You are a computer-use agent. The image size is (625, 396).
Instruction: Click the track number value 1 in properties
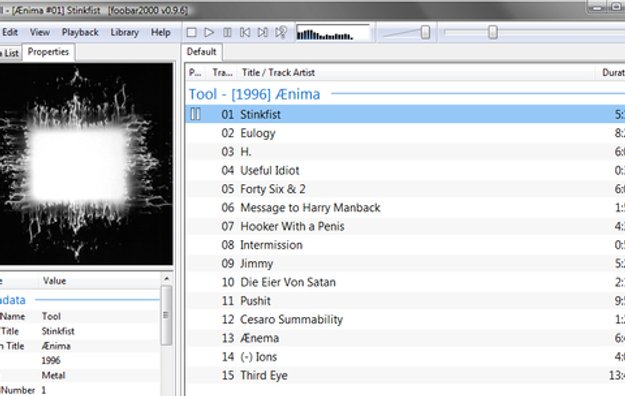44,390
